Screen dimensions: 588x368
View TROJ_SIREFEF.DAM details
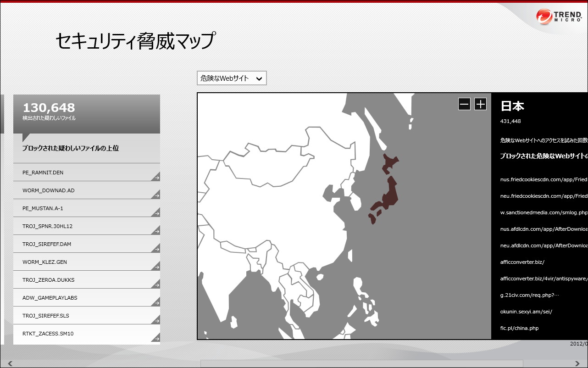tap(87, 244)
